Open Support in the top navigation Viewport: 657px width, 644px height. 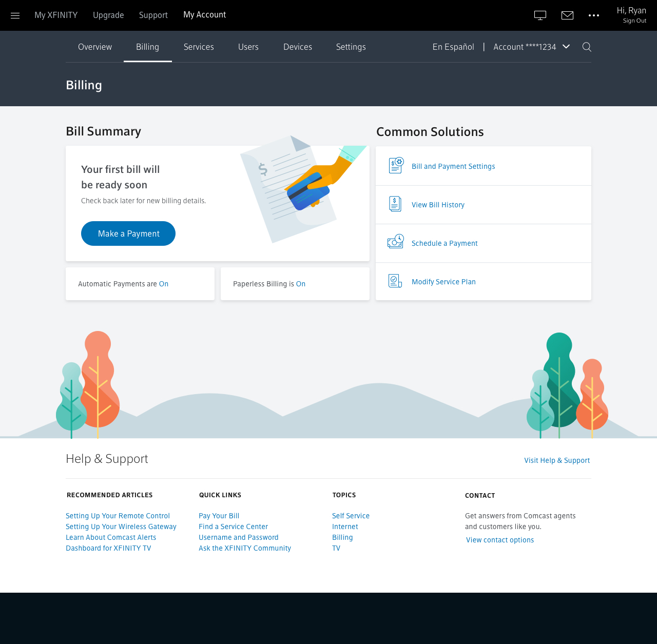coord(153,15)
